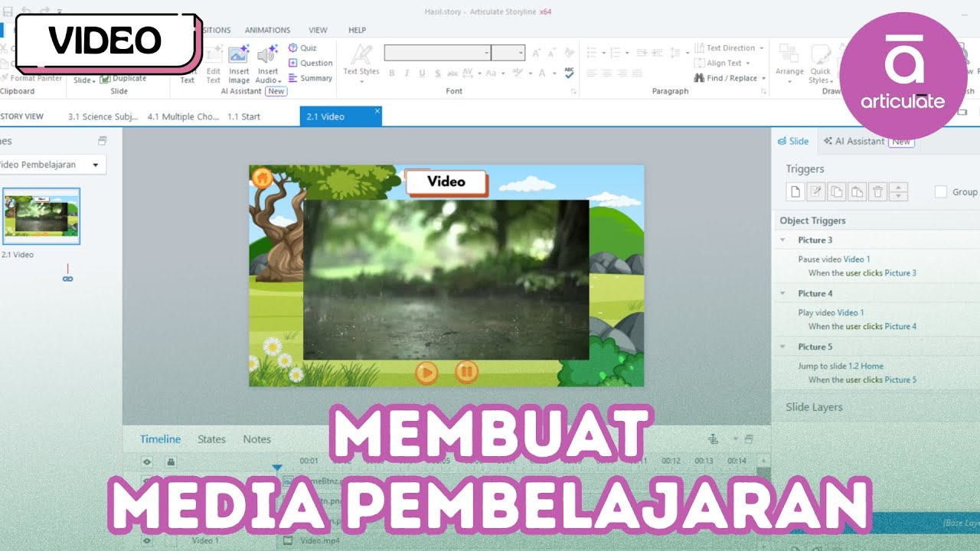Open the AI Assistant Quiz option
Viewport: 980px width, 551px height.
coord(302,47)
